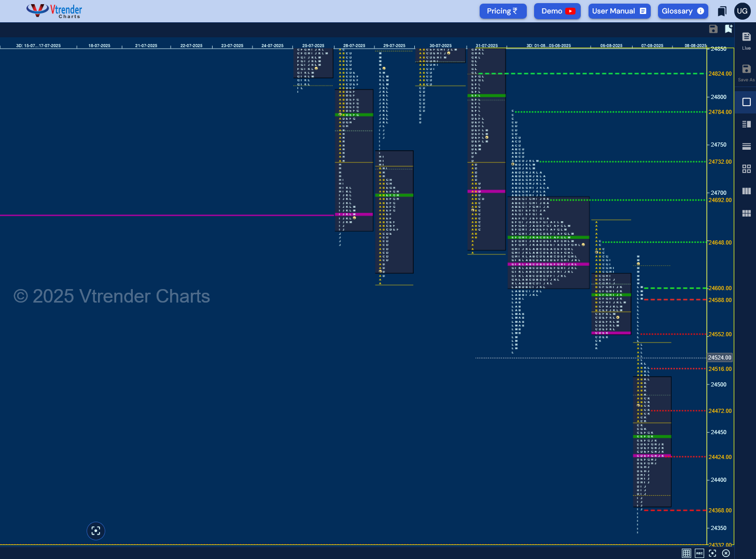Click the Save As icon in sidebar
756x559 pixels.
coord(746,73)
